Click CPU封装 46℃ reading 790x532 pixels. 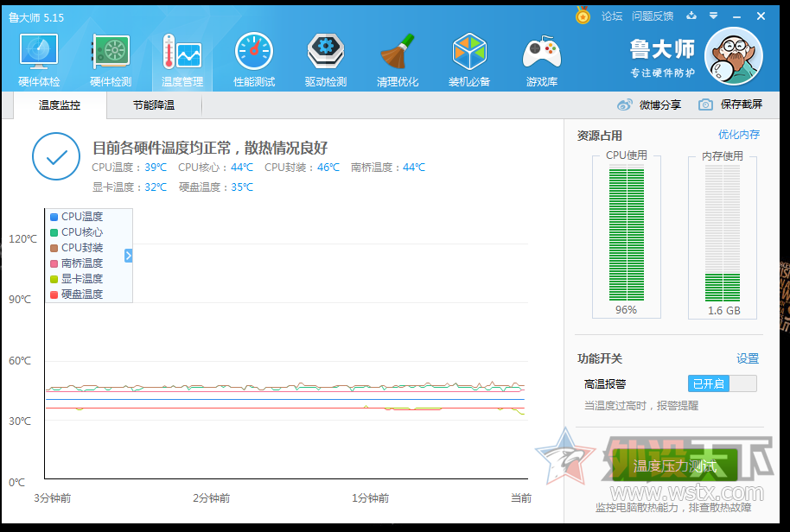pyautogui.click(x=302, y=167)
